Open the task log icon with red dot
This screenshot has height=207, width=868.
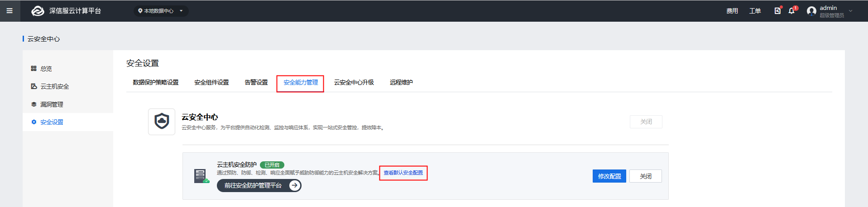[x=777, y=10]
